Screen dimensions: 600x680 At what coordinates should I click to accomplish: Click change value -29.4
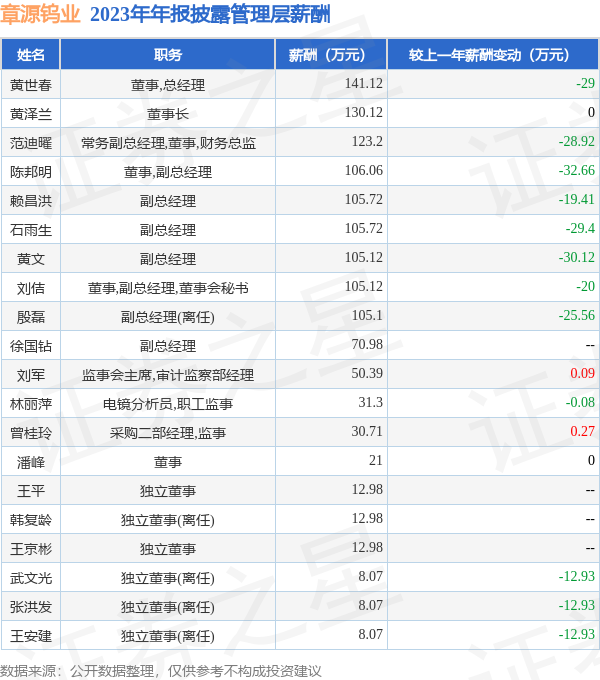[580, 229]
